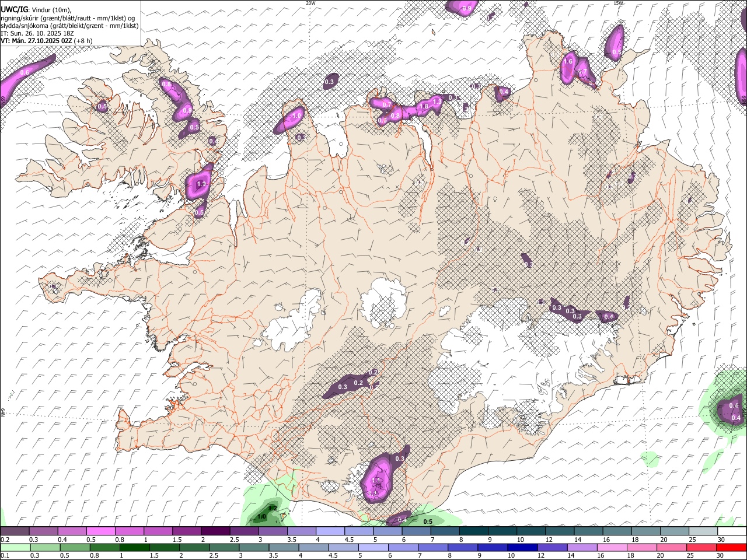This screenshot has height=560, width=747.
Task: Click the bright pink 0.5 swatch in top legend row
Action: click(100, 531)
